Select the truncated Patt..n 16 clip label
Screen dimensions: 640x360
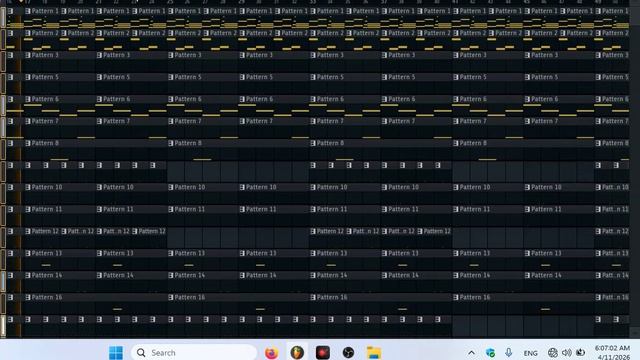pyautogui.click(x=616, y=298)
